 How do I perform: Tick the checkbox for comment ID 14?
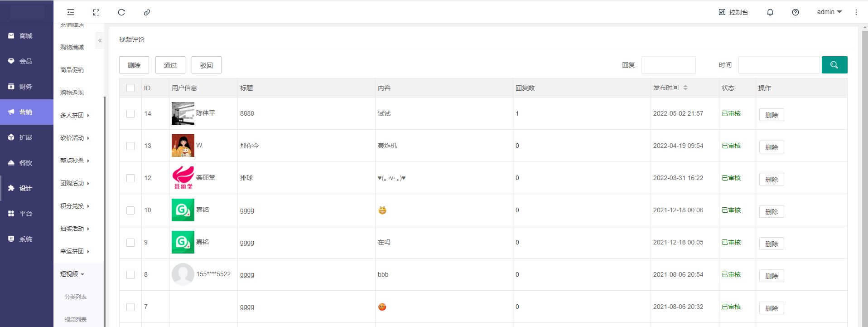coord(130,114)
